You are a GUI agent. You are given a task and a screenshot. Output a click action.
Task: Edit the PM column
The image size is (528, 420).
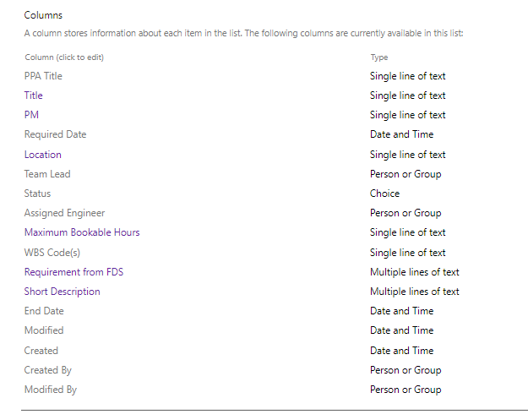[31, 115]
